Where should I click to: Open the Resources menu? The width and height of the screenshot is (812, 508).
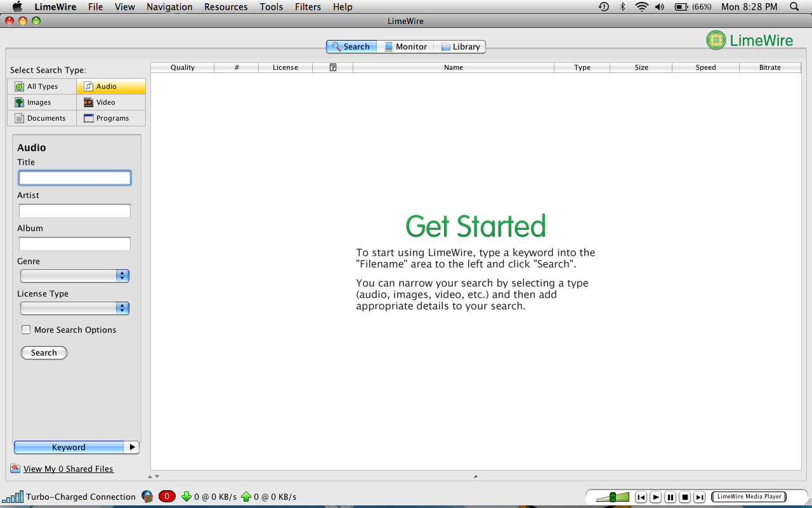click(x=226, y=7)
